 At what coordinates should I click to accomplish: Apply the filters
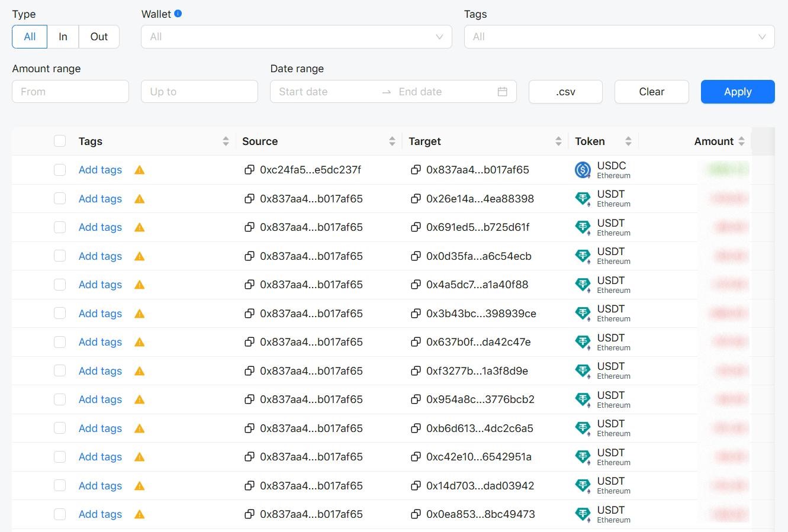pyautogui.click(x=738, y=92)
